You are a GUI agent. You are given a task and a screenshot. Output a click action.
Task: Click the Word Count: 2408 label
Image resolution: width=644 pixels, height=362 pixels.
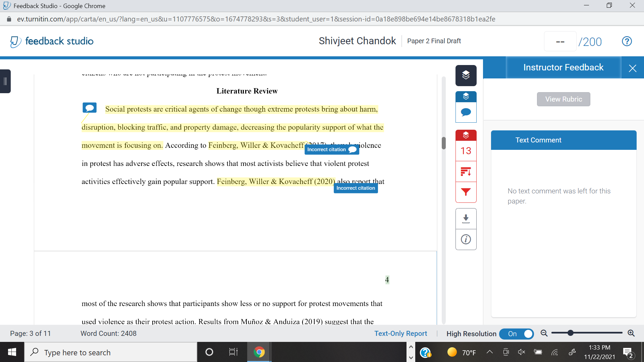(x=108, y=334)
